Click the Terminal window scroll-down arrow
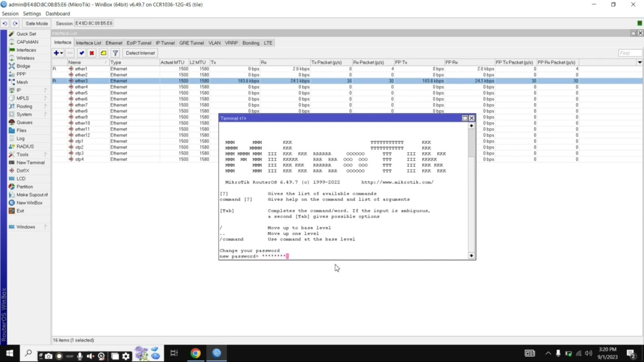Image resolution: width=644 pixels, height=362 pixels. pos(471,256)
